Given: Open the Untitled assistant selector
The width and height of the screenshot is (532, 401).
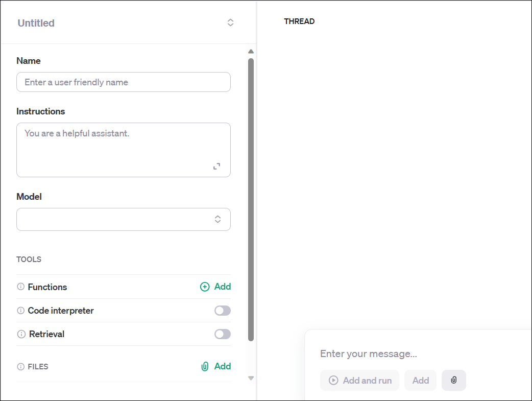Looking at the screenshot, I should click(x=230, y=22).
